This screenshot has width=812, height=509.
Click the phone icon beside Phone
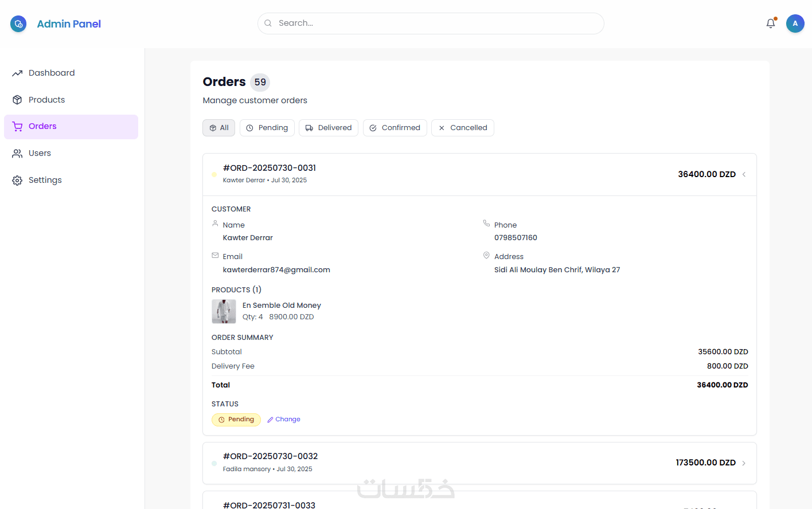pos(486,224)
